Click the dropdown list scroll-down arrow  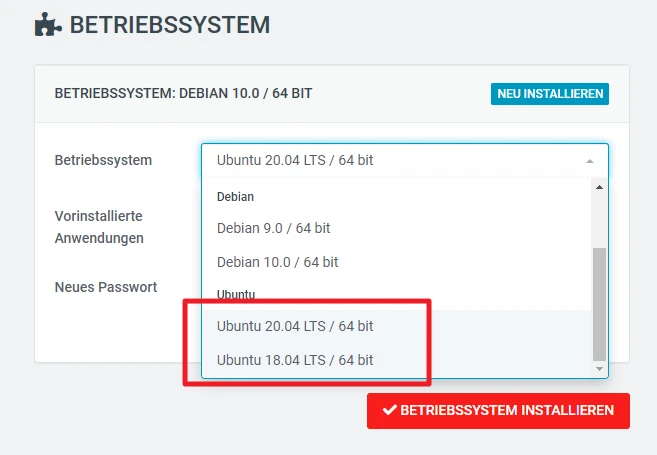600,369
